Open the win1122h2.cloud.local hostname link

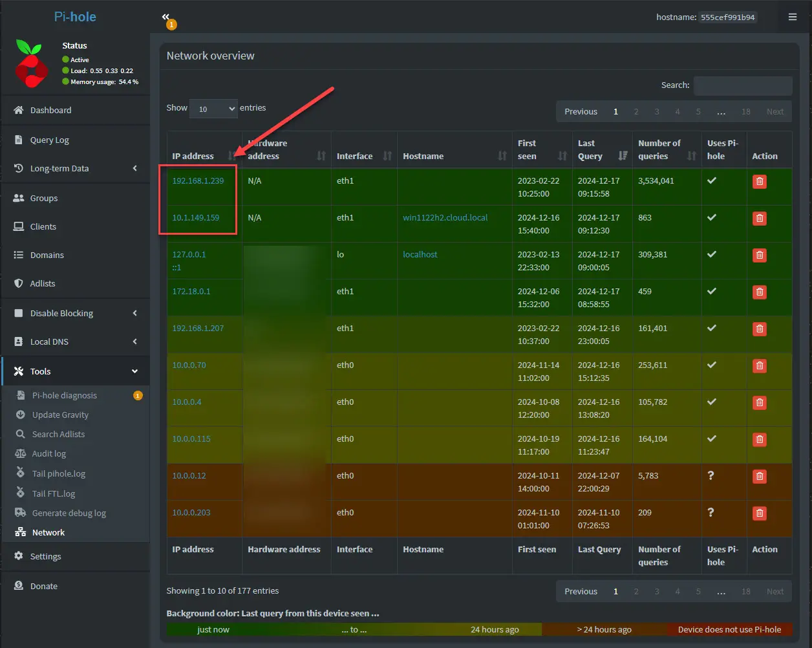coord(445,218)
